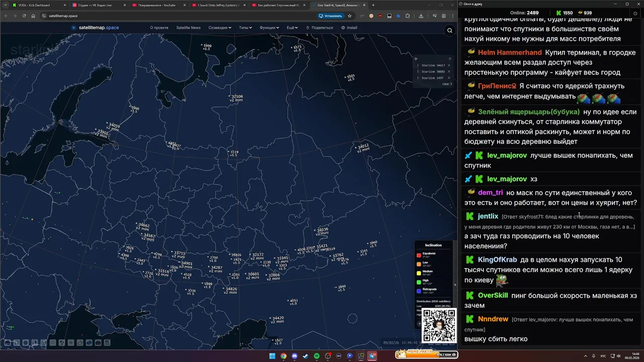Click РУС language indicator in system tray
This screenshot has width=644, height=362.
603,356
